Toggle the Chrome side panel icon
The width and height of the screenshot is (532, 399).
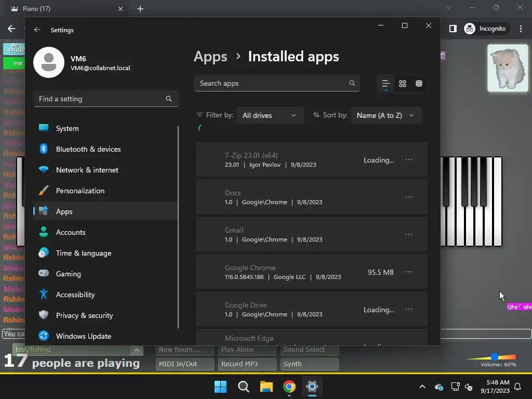point(453,29)
